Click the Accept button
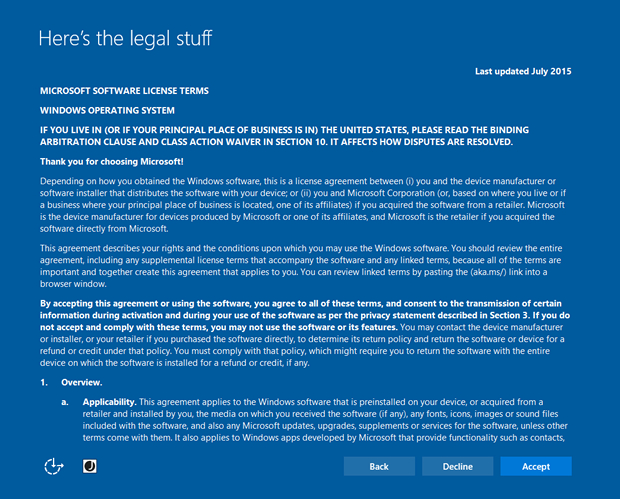The width and height of the screenshot is (620, 499). click(x=536, y=467)
